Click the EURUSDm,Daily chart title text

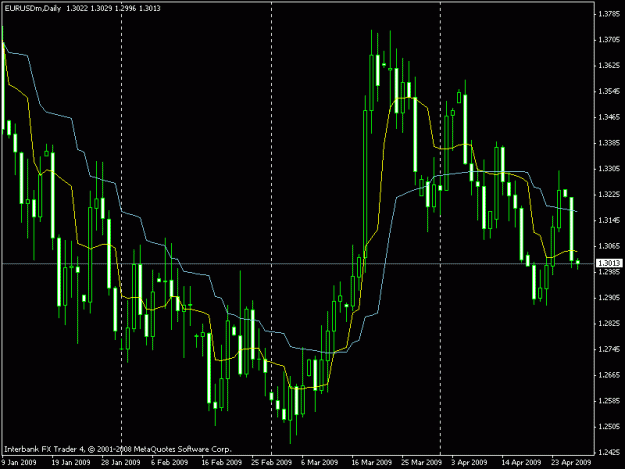click(x=33, y=8)
